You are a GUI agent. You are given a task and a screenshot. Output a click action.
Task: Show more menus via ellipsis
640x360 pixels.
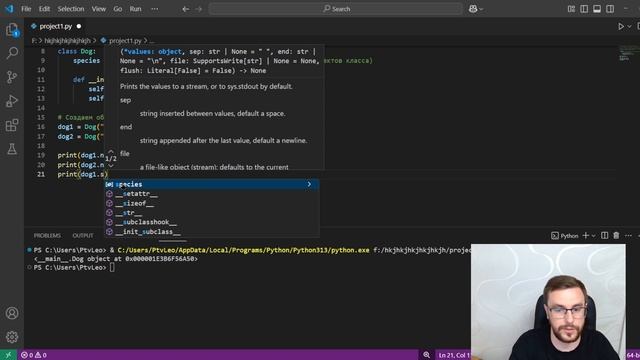click(x=154, y=9)
